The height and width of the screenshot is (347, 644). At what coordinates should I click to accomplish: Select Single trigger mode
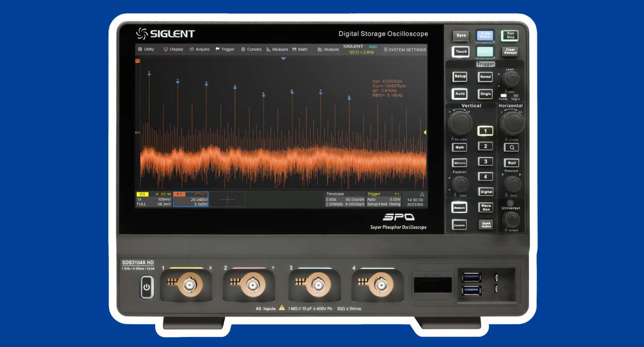[x=485, y=93]
